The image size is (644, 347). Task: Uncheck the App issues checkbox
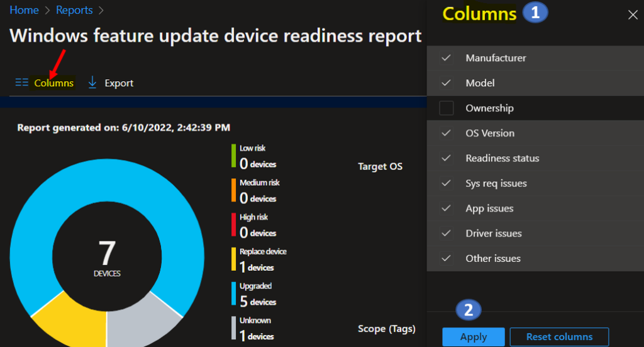tap(447, 208)
